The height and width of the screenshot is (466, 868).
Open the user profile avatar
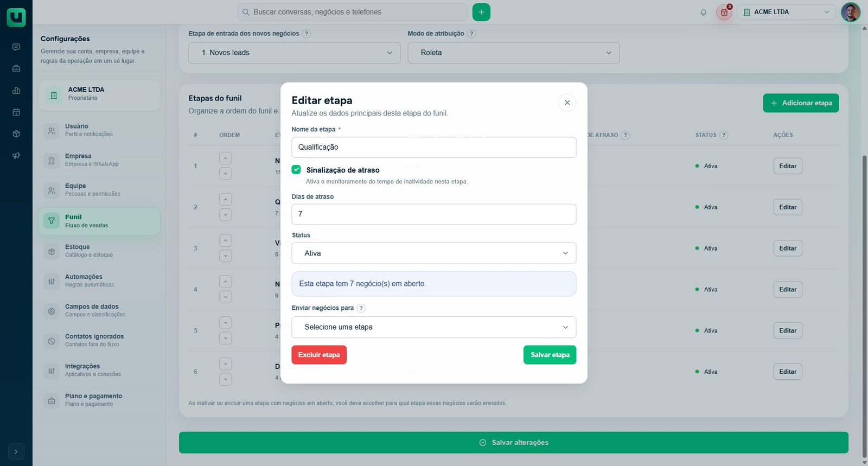[850, 12]
